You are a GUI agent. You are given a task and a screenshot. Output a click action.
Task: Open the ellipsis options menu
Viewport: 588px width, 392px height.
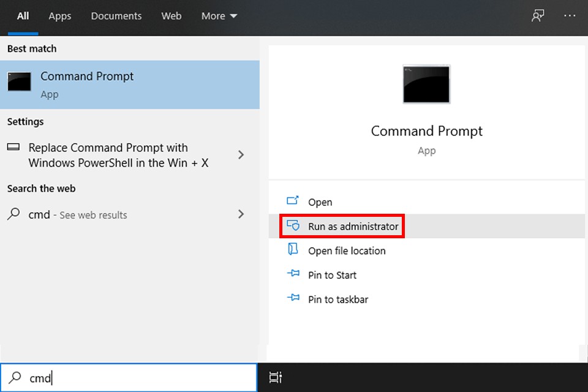pos(569,17)
